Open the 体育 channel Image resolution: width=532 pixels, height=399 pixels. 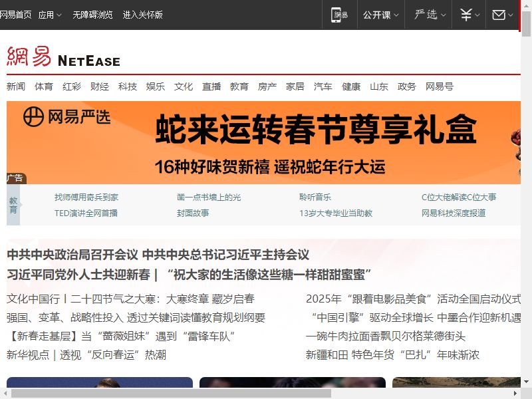point(44,86)
